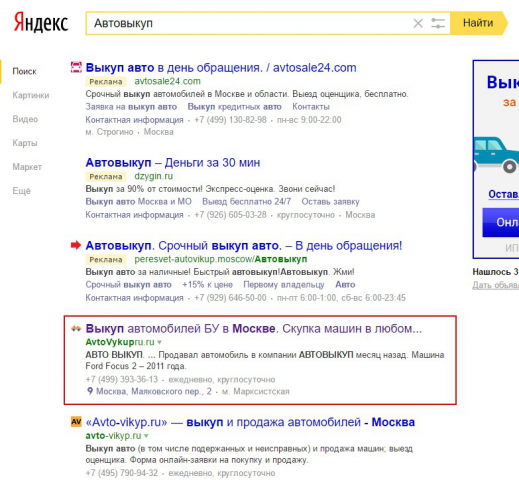The height and width of the screenshot is (480, 519).
Task: Click 'Контактная информация' under dzygin.ru ad
Action: coord(134,215)
